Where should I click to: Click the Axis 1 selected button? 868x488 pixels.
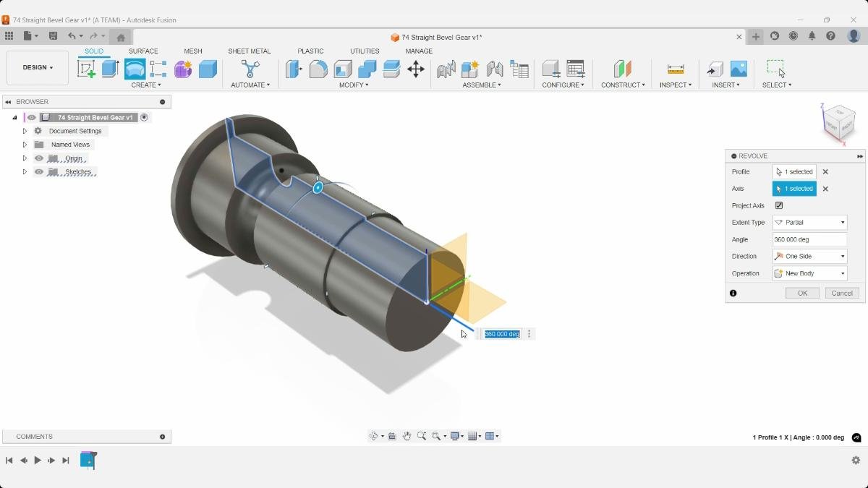point(794,189)
